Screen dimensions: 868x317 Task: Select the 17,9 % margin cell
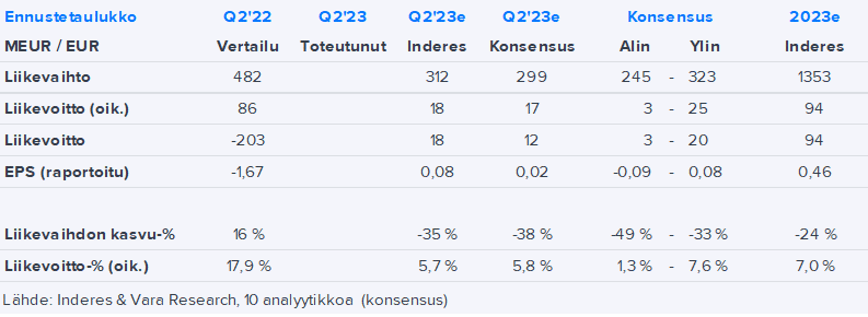[249, 266]
